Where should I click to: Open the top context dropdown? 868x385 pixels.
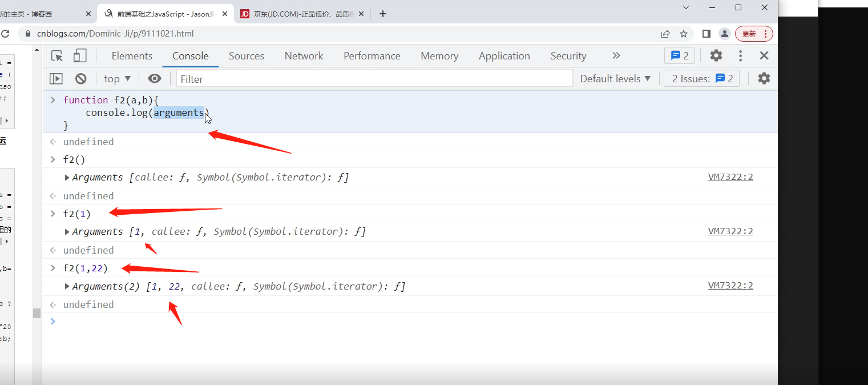pyautogui.click(x=118, y=79)
